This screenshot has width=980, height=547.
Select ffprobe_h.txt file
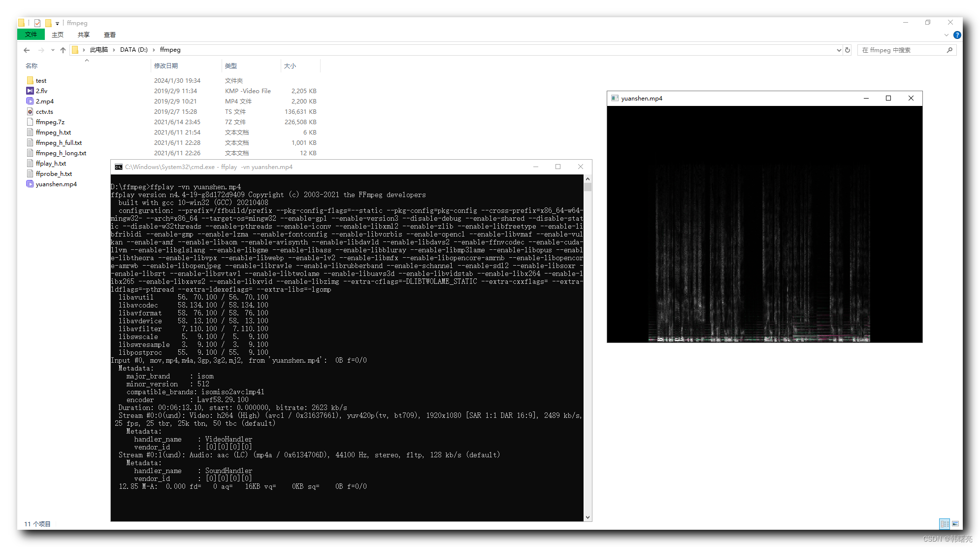[54, 173]
